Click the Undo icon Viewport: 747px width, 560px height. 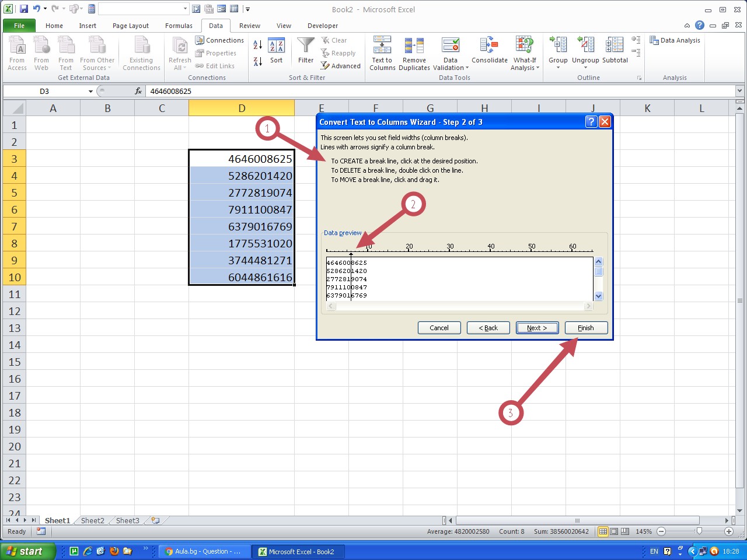click(37, 9)
